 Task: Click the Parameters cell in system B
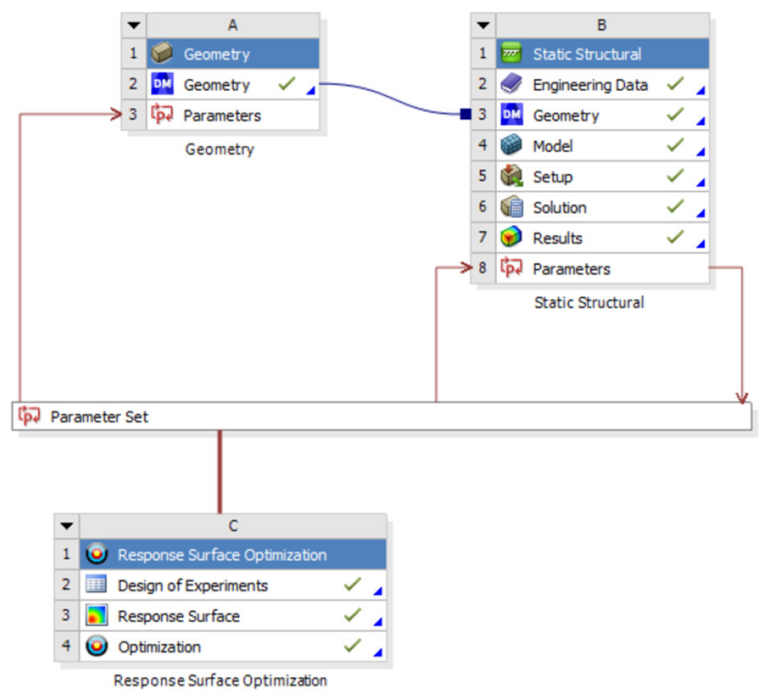click(571, 269)
